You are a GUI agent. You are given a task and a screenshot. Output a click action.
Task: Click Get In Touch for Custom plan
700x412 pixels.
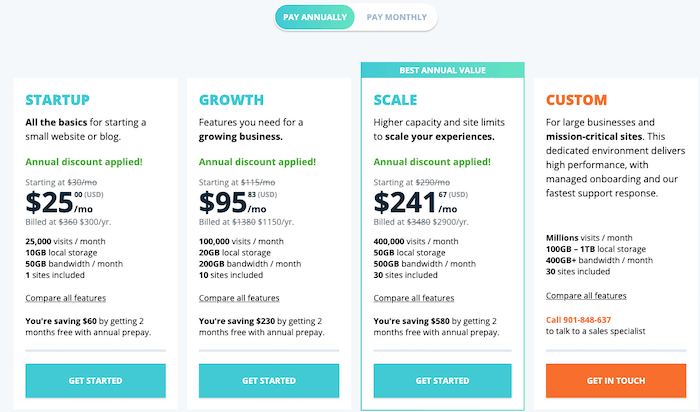(616, 381)
